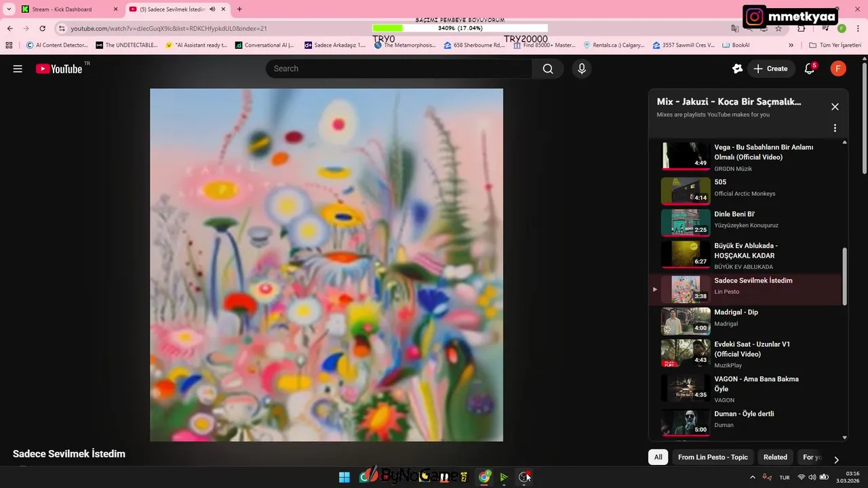The height and width of the screenshot is (488, 868).
Task: Open the account avatar F menu
Action: (x=838, y=68)
